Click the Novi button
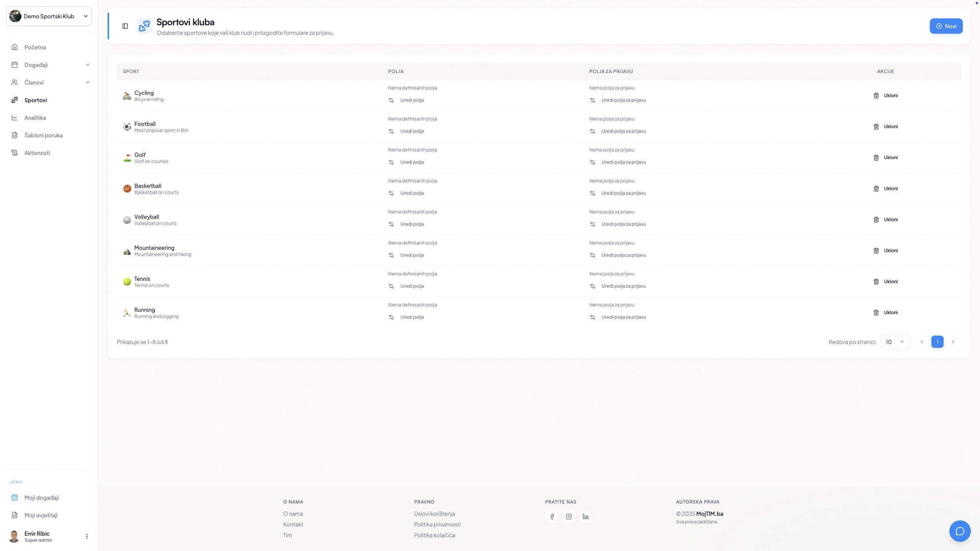Image resolution: width=980 pixels, height=551 pixels. [946, 26]
